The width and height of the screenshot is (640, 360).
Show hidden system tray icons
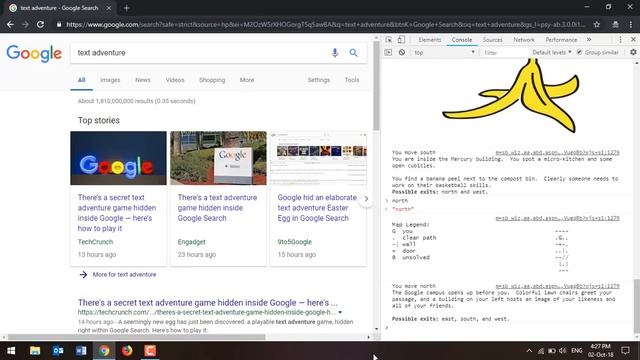coord(529,351)
